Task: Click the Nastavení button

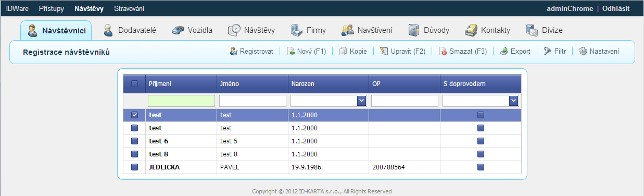Action: 599,52
